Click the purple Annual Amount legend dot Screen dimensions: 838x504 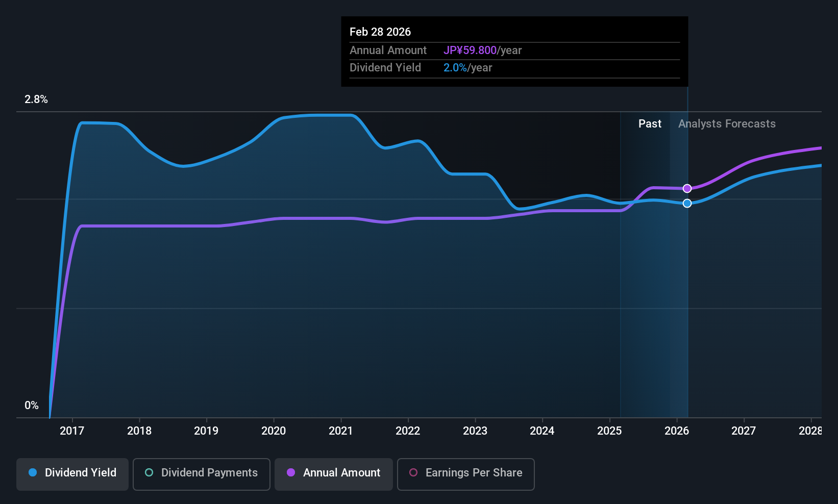(x=291, y=472)
